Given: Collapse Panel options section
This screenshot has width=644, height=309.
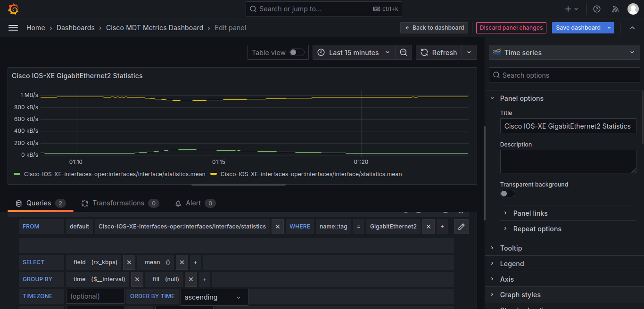Looking at the screenshot, I should point(522,98).
